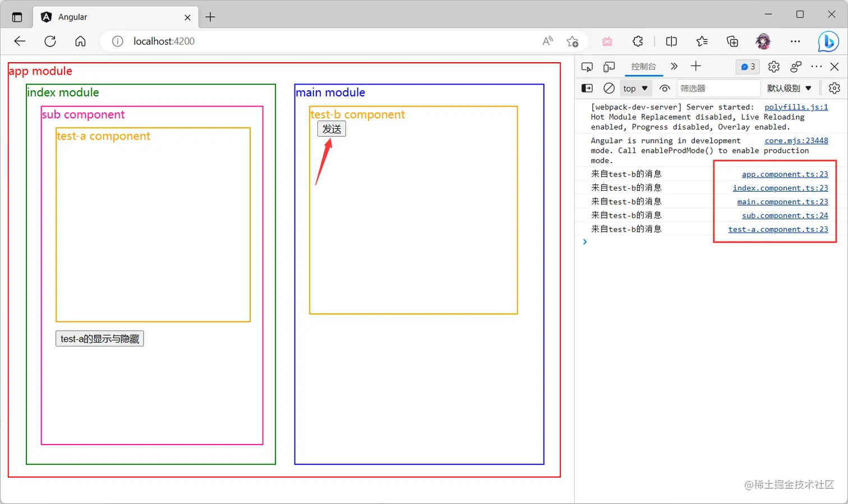This screenshot has height=504, width=848.
Task: Open the user profile avatar
Action: tap(763, 41)
